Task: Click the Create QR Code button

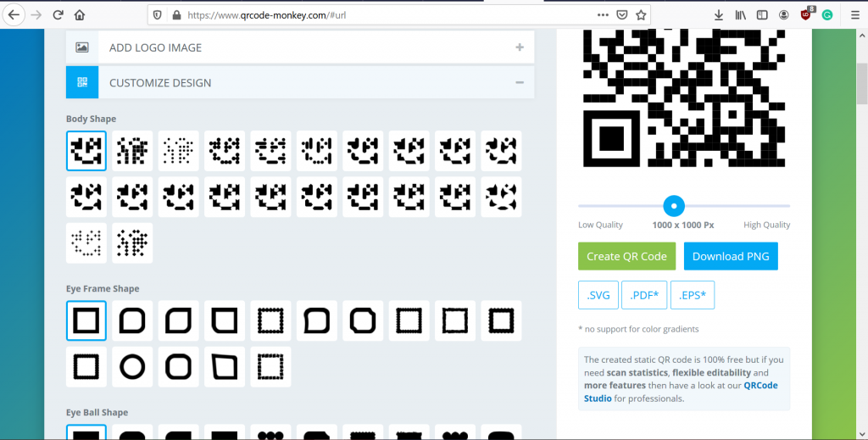Action: click(x=626, y=256)
